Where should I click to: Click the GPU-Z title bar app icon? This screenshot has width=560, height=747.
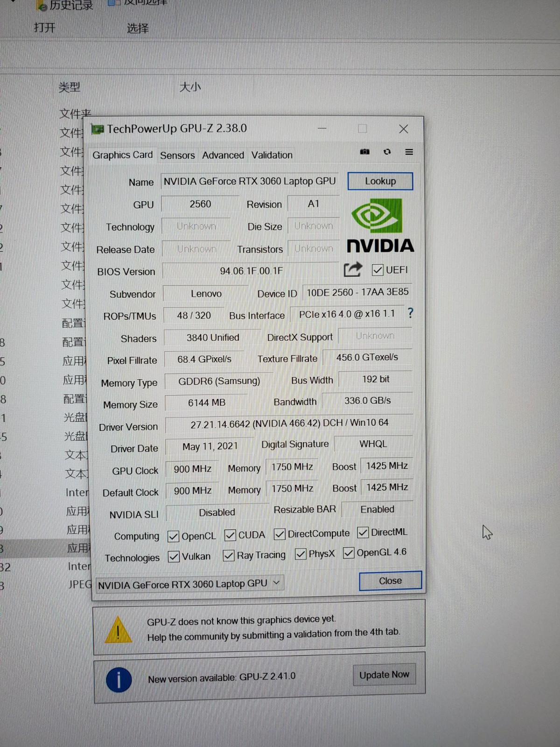click(x=98, y=129)
